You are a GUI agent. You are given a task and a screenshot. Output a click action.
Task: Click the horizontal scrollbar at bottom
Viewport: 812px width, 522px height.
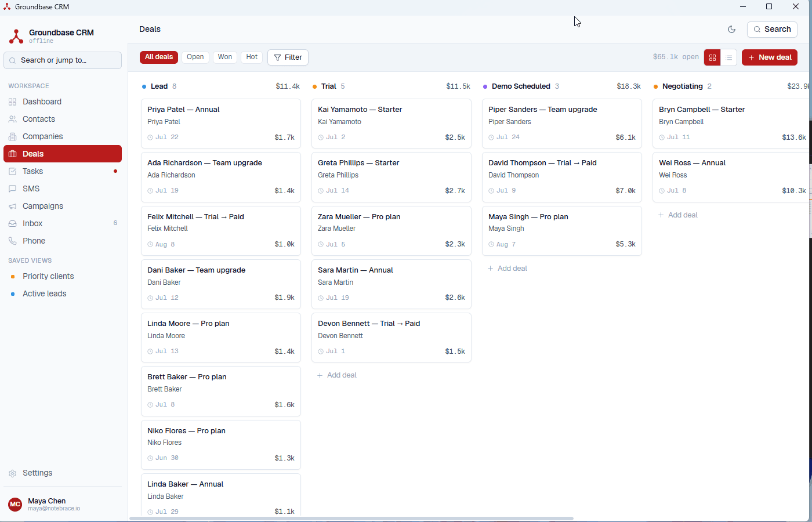tap(351, 519)
